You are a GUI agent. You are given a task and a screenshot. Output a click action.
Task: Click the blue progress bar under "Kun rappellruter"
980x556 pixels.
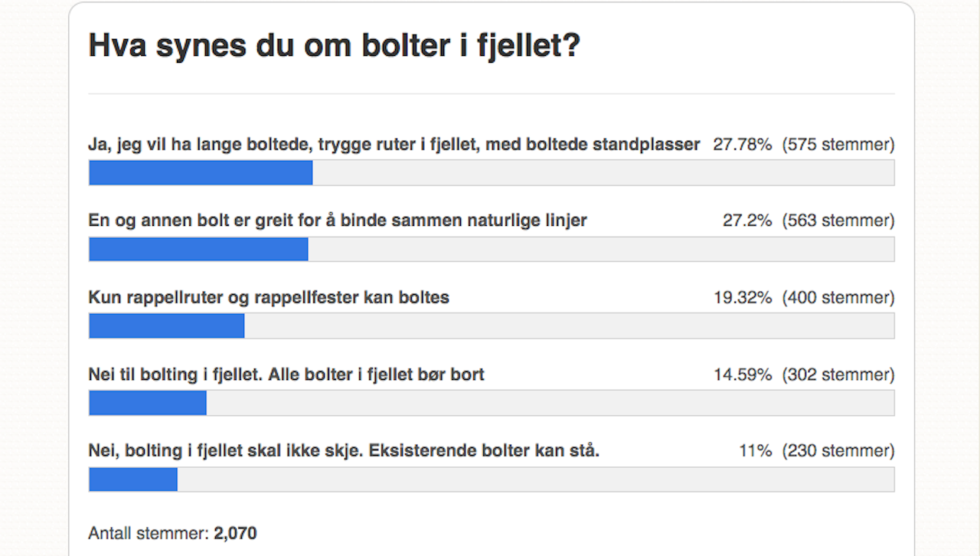[x=166, y=325]
